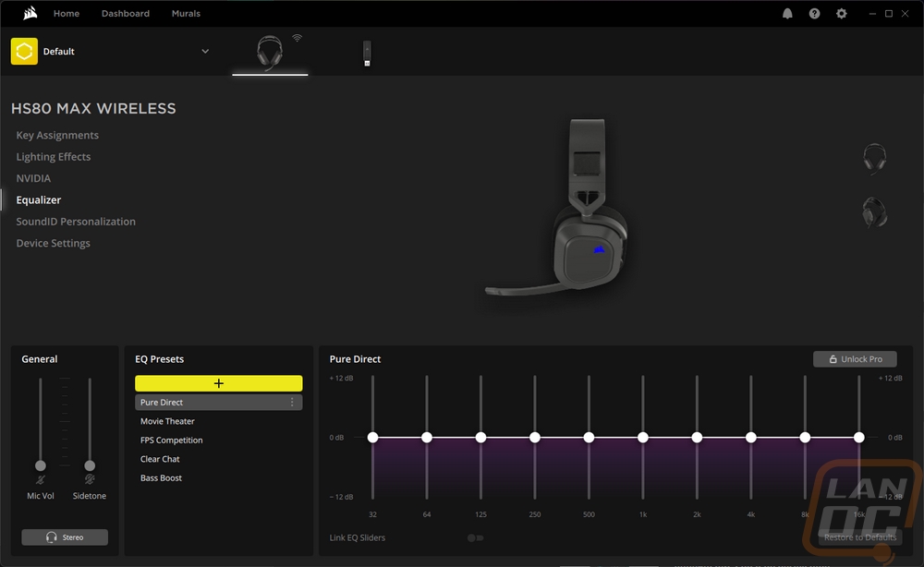
Task: Click the Mic Vol slider handle
Action: [40, 465]
